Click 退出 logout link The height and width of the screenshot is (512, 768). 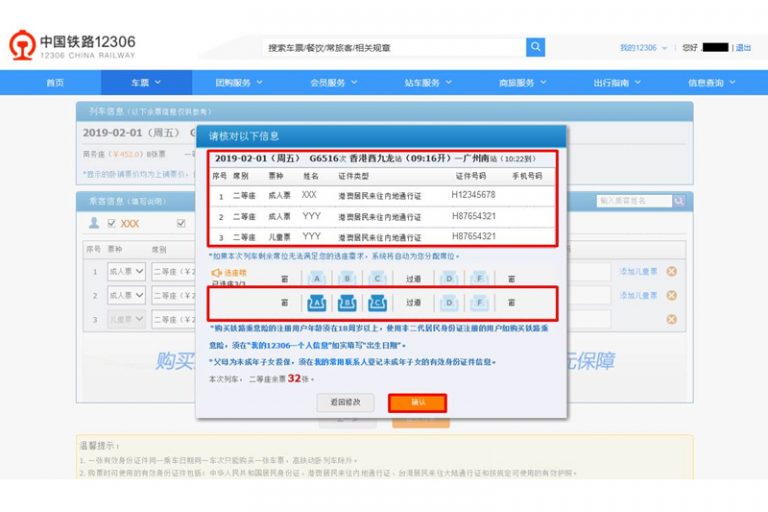point(743,48)
